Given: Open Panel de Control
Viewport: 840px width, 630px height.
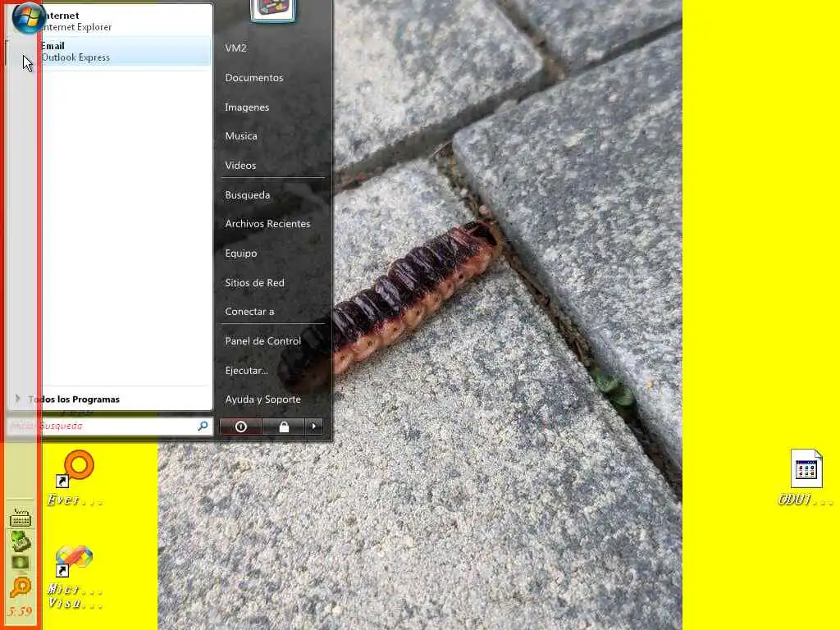Looking at the screenshot, I should pyautogui.click(x=263, y=341).
